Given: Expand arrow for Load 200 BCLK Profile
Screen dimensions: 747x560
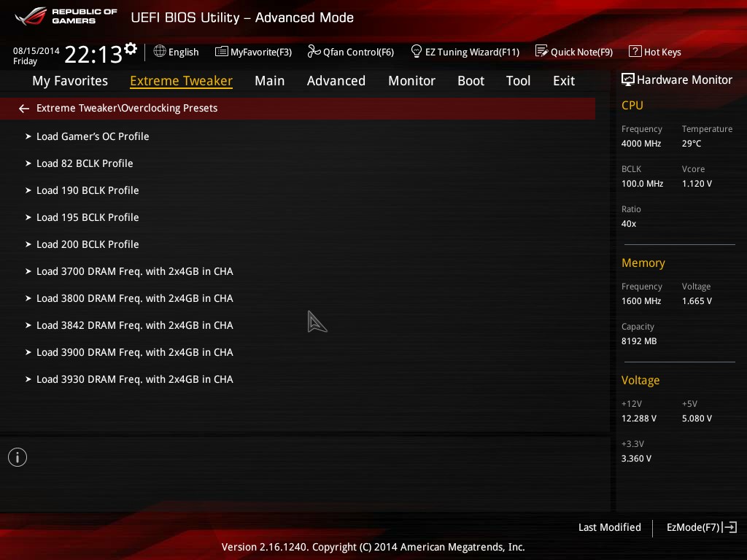Looking at the screenshot, I should (x=28, y=244).
